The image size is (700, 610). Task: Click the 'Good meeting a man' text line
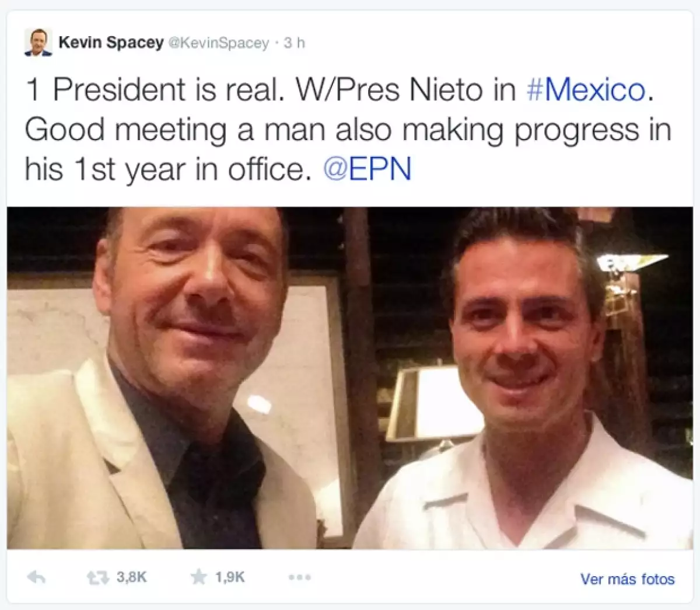pyautogui.click(x=347, y=130)
